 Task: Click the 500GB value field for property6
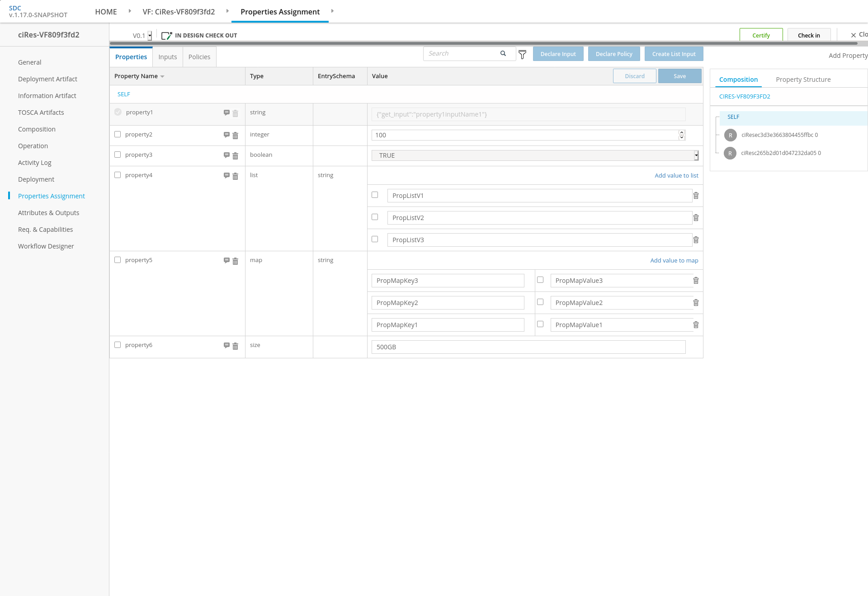(528, 347)
